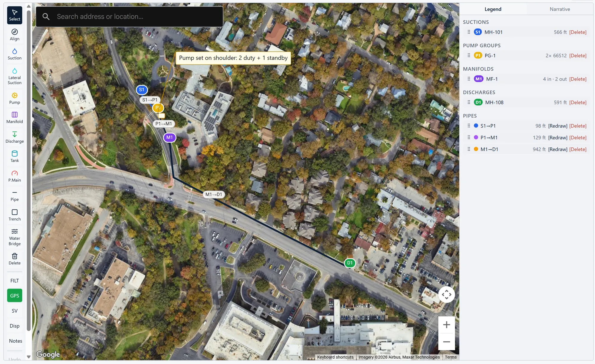The image size is (595, 364).
Task: Grab the drag handle for MF-1 row
Action: pos(469,79)
